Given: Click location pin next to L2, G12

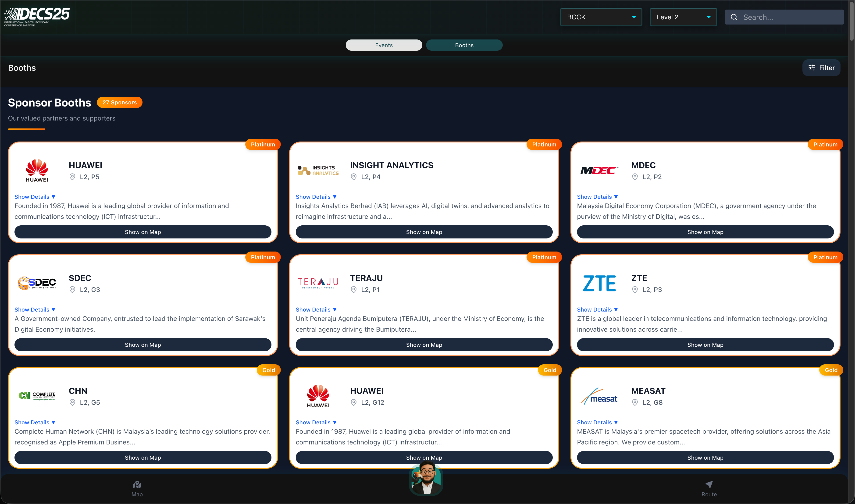Looking at the screenshot, I should (x=354, y=402).
